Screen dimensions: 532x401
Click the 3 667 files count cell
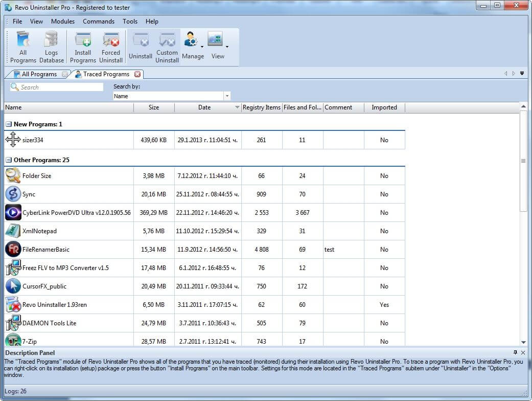click(x=303, y=213)
